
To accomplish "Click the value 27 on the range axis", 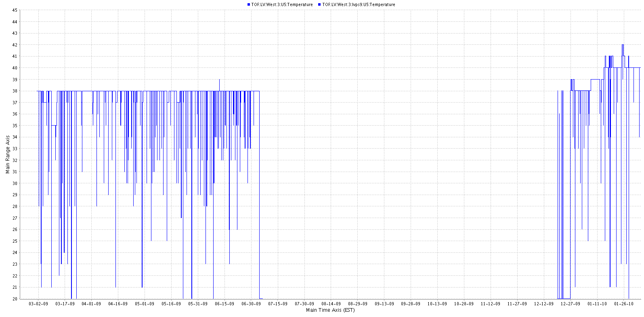I will click(15, 218).
